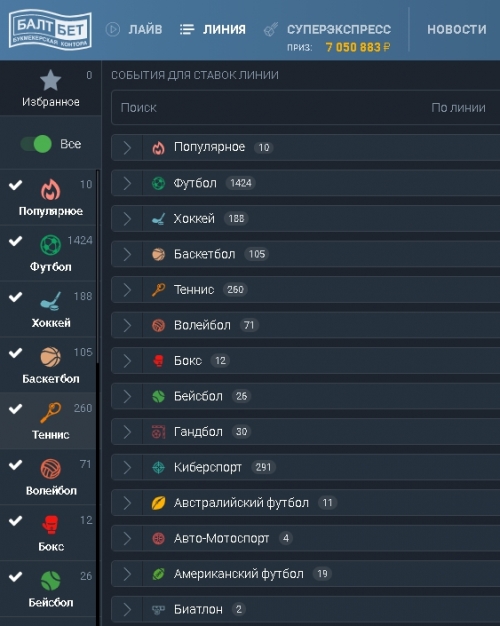The height and width of the screenshot is (626, 500).
Task: Uncheck the Популярное checkmark in the sidebar
Action: click(x=16, y=184)
